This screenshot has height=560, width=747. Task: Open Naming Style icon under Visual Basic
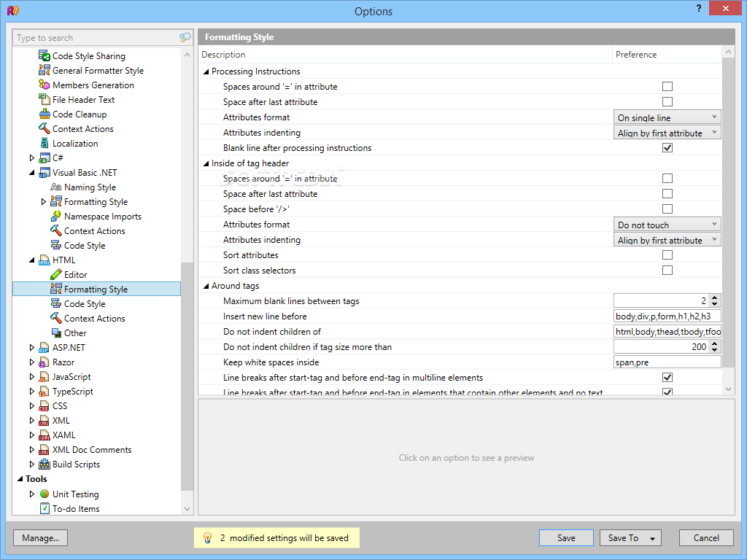55,187
